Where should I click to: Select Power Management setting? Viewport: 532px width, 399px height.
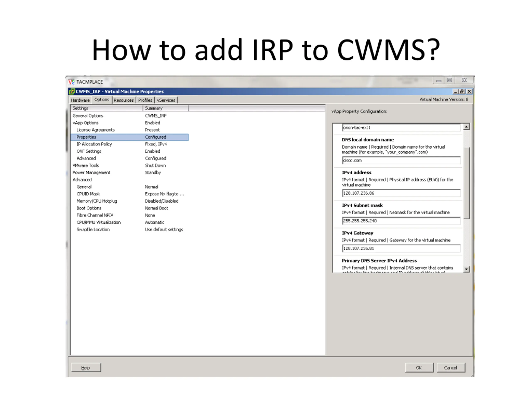(x=91, y=172)
